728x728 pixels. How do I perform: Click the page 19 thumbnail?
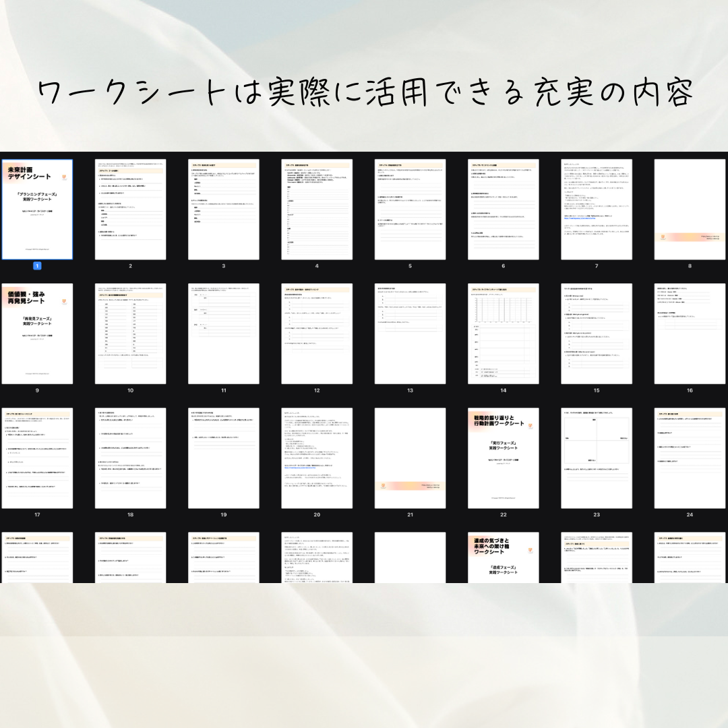(224, 458)
